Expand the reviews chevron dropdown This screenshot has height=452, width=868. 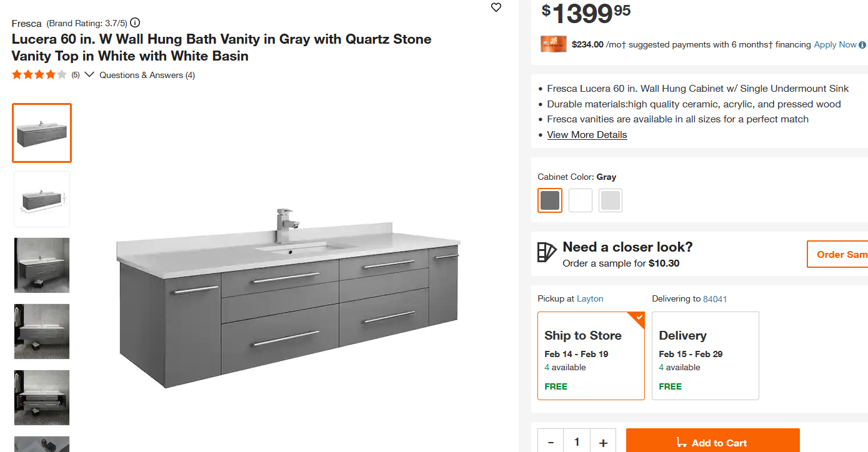89,75
